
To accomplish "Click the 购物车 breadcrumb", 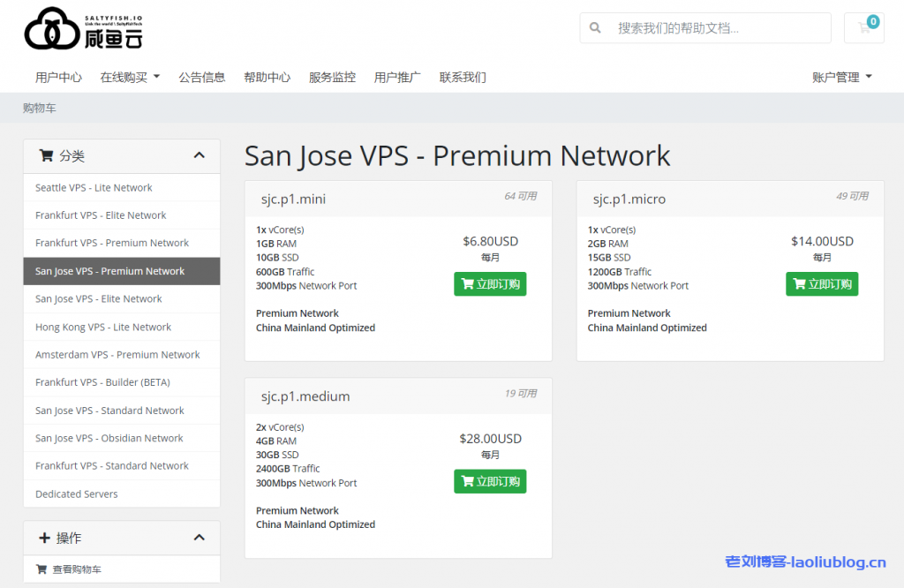I will click(40, 108).
